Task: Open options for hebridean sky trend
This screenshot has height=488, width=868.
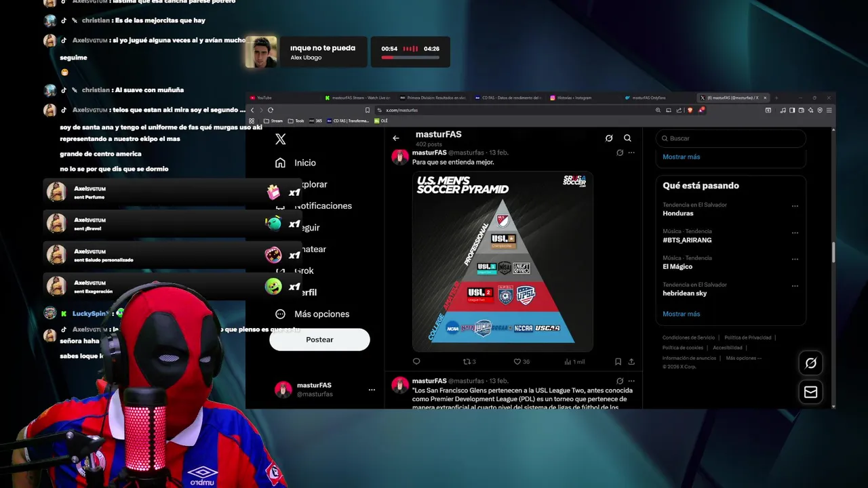Action: coord(795,286)
